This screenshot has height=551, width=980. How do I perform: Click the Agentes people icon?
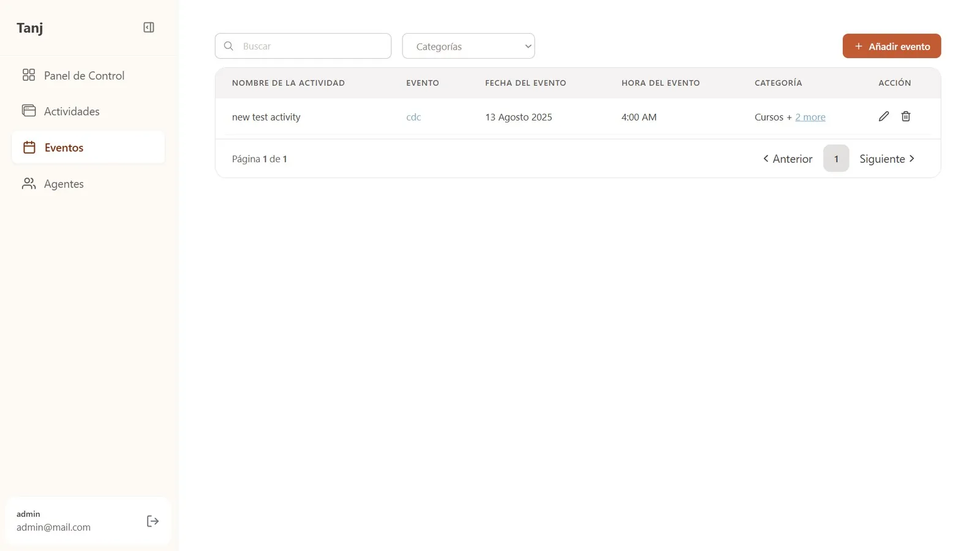29,184
